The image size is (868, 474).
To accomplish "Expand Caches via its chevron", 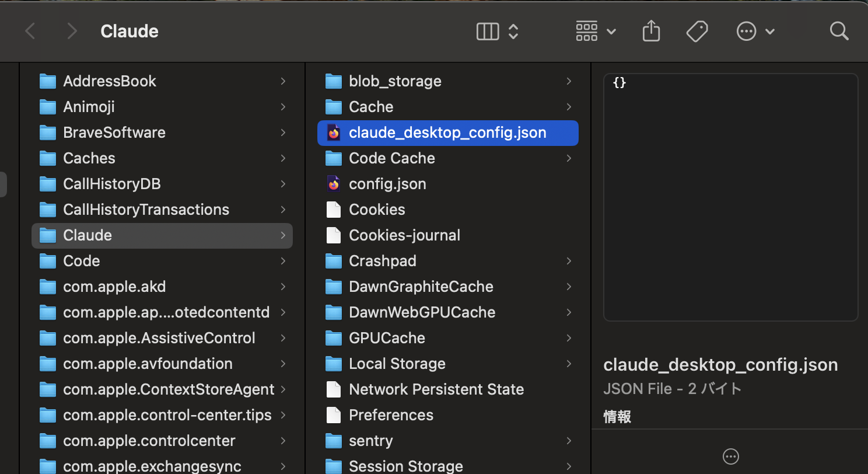I will [x=283, y=158].
